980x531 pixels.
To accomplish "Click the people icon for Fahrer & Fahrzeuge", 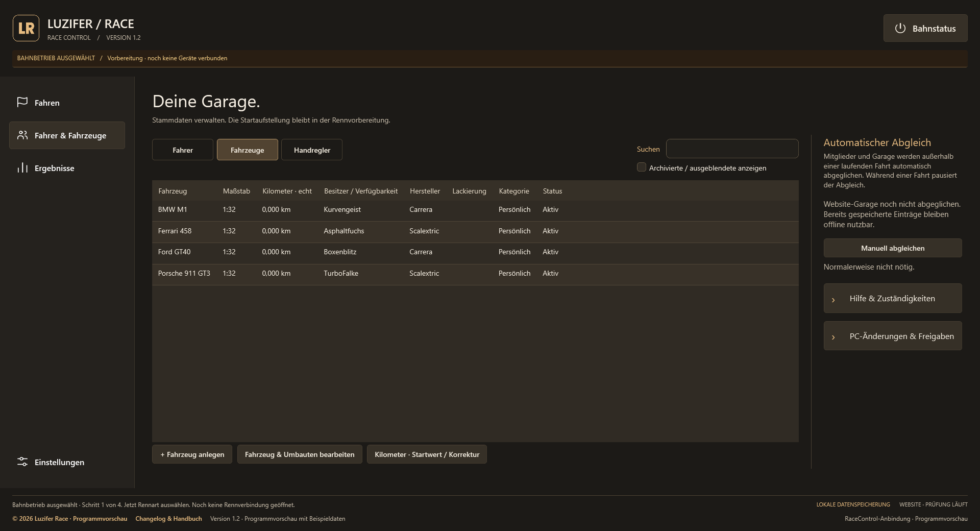I will click(22, 135).
